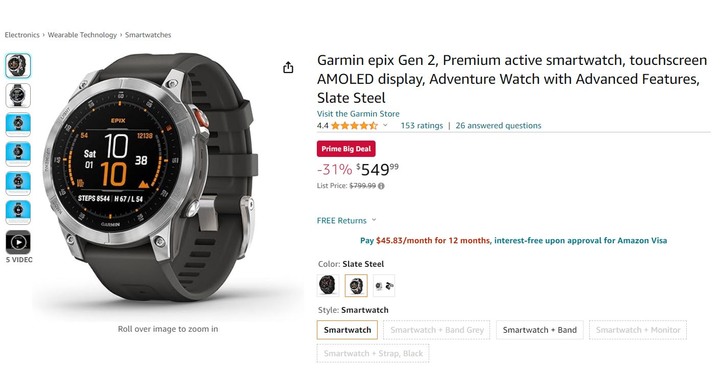Select the black watch color swatch

[x=328, y=285]
